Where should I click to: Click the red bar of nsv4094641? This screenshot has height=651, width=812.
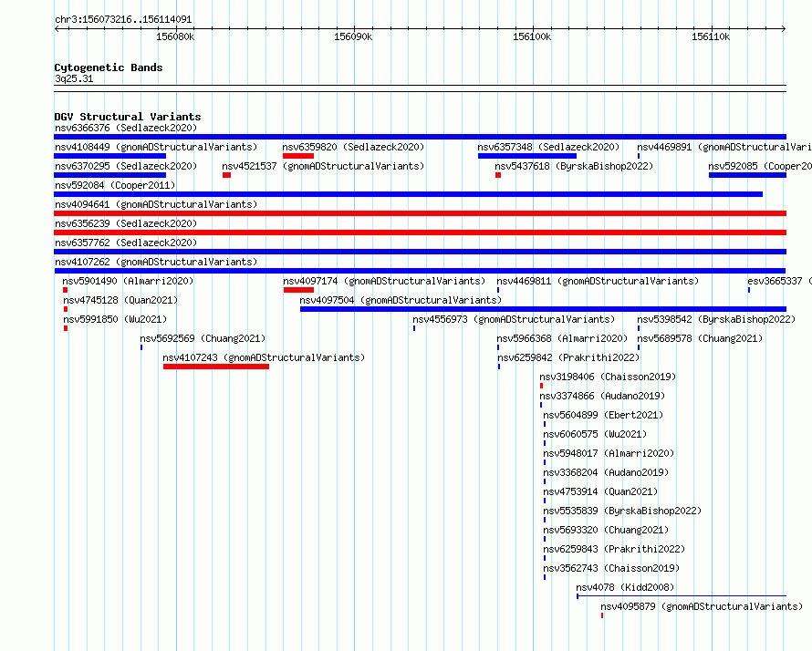(x=420, y=213)
